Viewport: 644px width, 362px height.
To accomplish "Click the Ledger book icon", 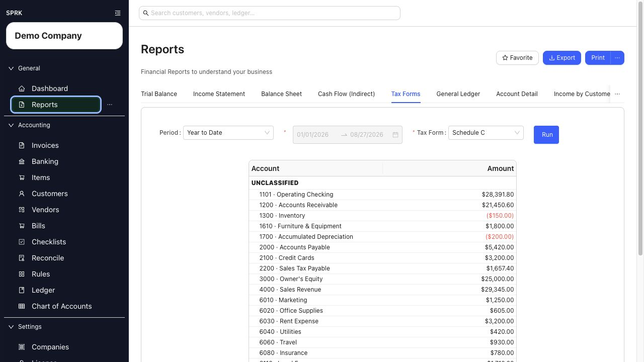I will tap(22, 290).
